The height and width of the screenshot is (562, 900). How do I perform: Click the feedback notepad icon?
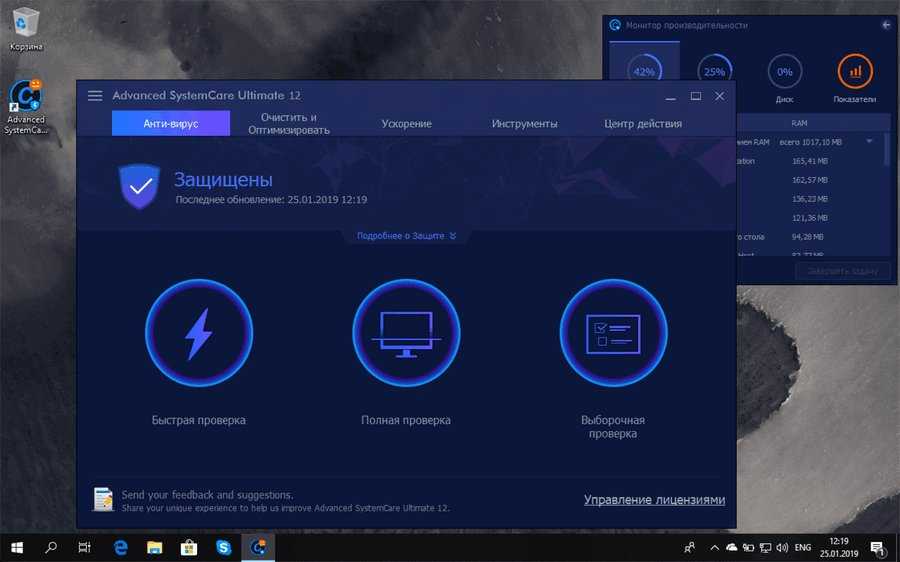coord(102,499)
